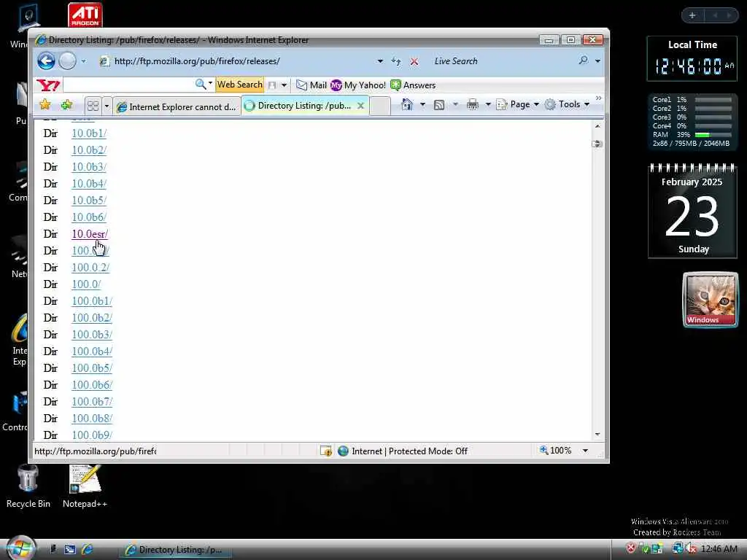Open the 100.0b5/ directory link
This screenshot has width=747, height=560.
pyautogui.click(x=92, y=368)
